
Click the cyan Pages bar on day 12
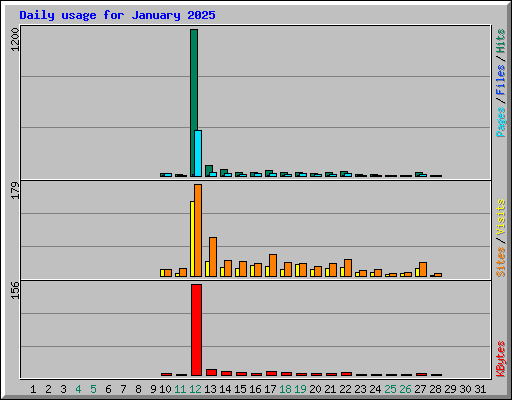click(x=198, y=153)
